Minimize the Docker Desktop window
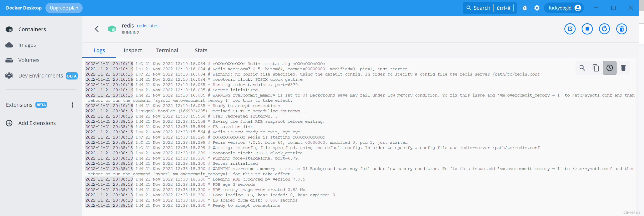 click(596, 8)
